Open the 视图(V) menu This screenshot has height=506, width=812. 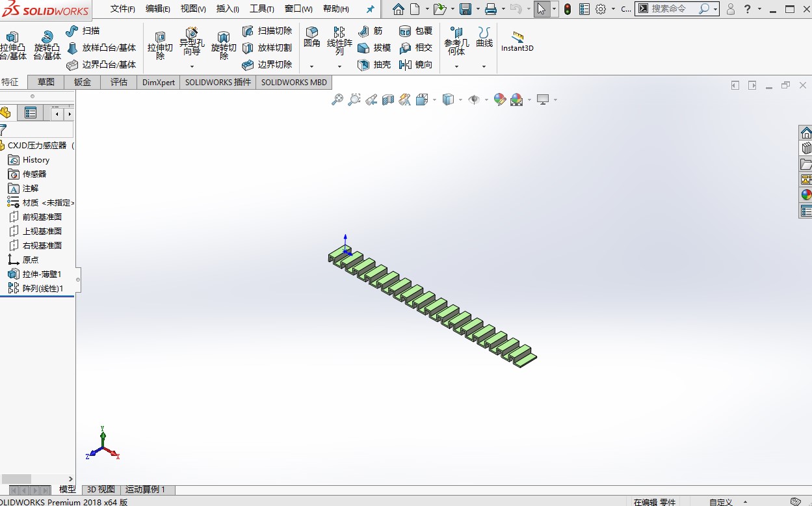point(193,9)
